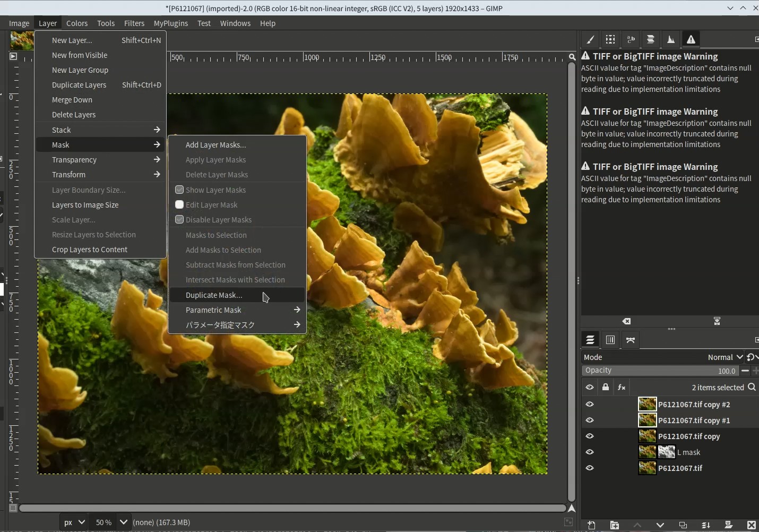Adjust the layer Opacity slider
This screenshot has width=759, height=532.
point(660,371)
